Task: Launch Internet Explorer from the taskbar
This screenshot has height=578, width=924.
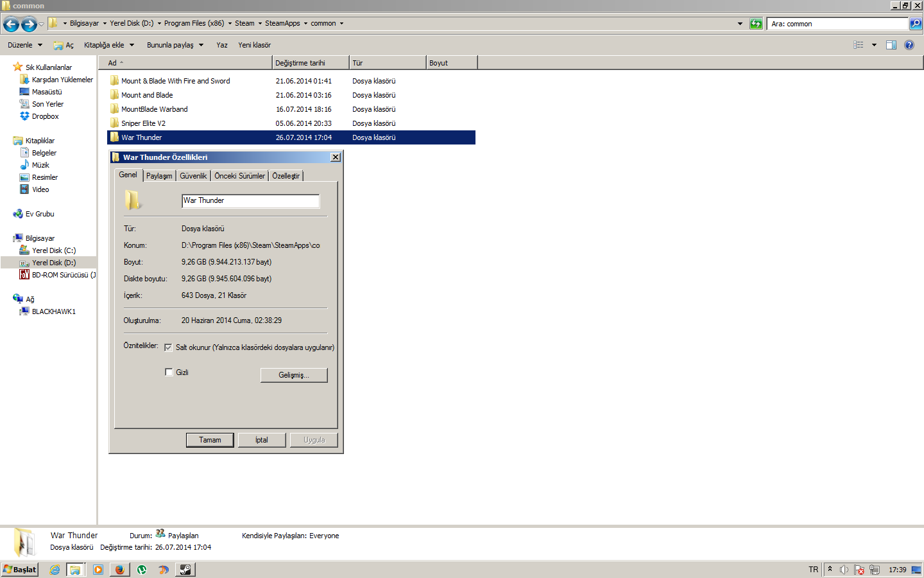Action: click(x=55, y=570)
